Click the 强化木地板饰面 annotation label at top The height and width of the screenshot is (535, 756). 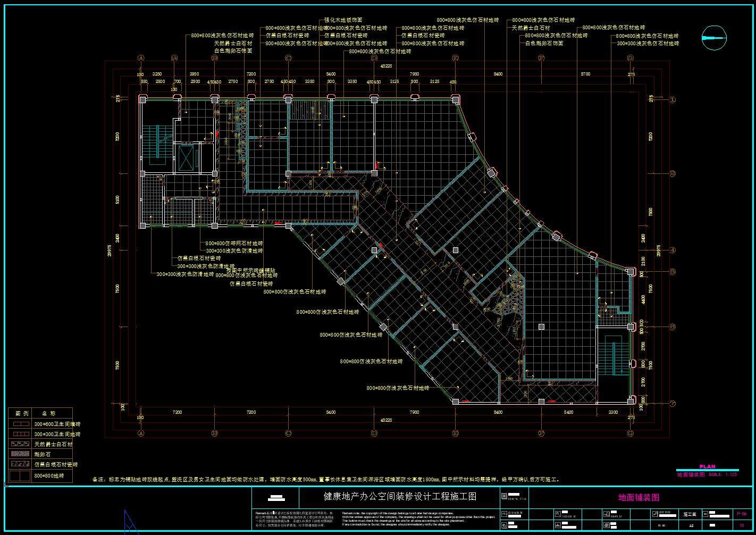[x=343, y=20]
